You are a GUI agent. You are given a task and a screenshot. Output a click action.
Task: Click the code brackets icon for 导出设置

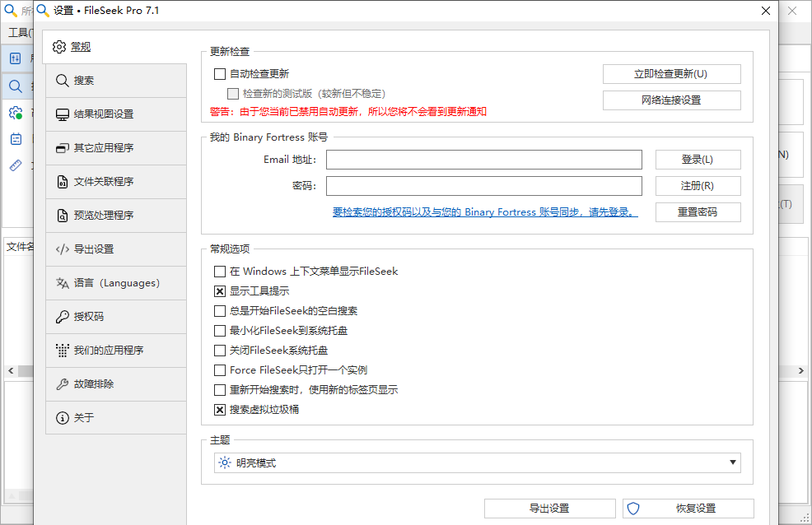coord(62,249)
